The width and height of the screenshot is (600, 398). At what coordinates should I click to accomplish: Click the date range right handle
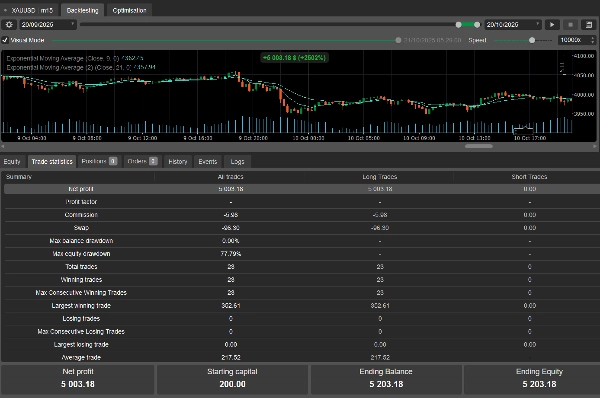(477, 25)
